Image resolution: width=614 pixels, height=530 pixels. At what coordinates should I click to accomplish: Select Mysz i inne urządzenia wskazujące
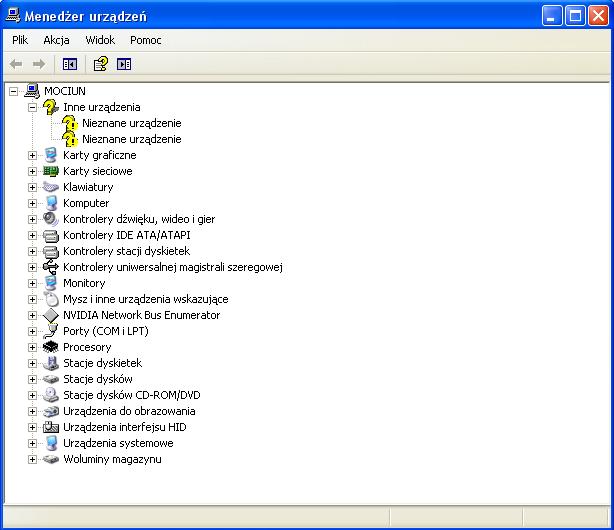coord(146,299)
